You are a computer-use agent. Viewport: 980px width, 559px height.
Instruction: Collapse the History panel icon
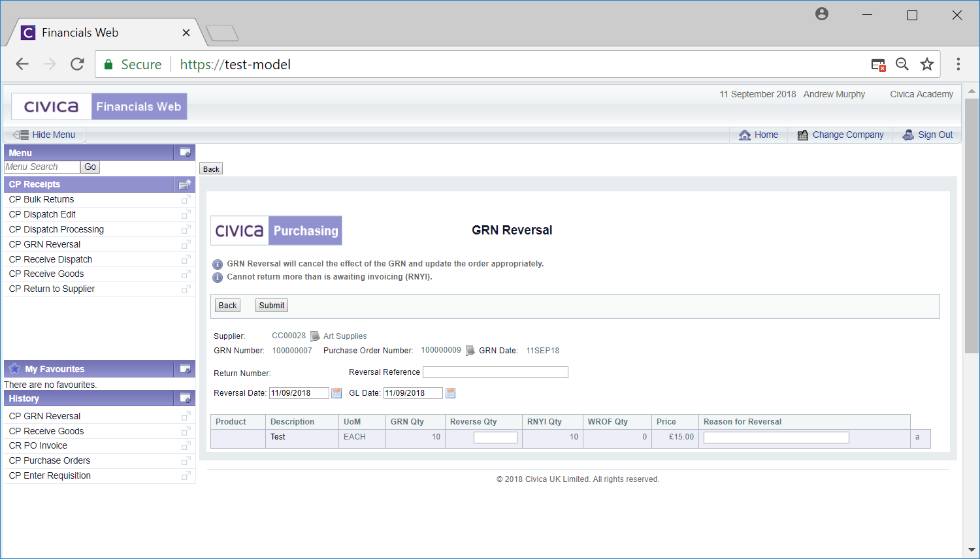click(186, 398)
